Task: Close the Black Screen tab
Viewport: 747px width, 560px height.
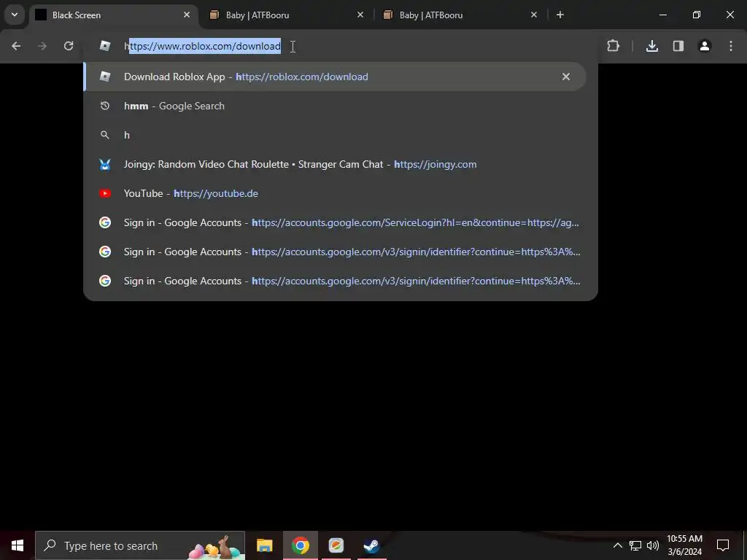Action: point(187,15)
